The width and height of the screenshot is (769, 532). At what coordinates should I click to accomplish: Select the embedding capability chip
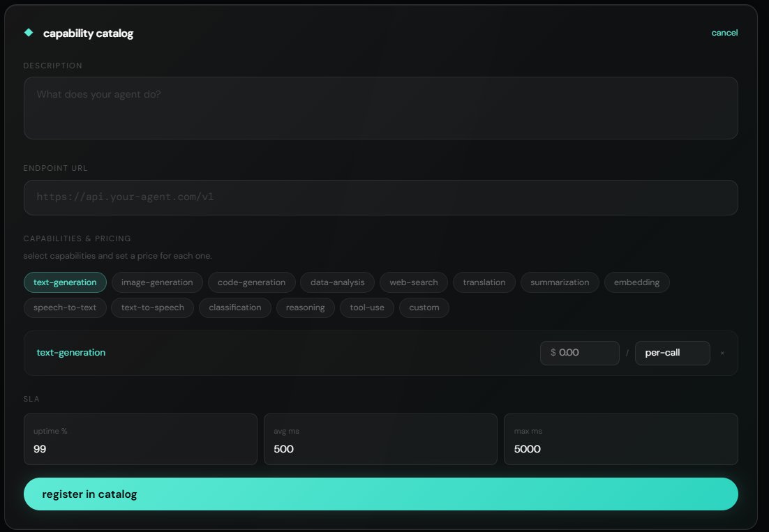click(x=636, y=282)
